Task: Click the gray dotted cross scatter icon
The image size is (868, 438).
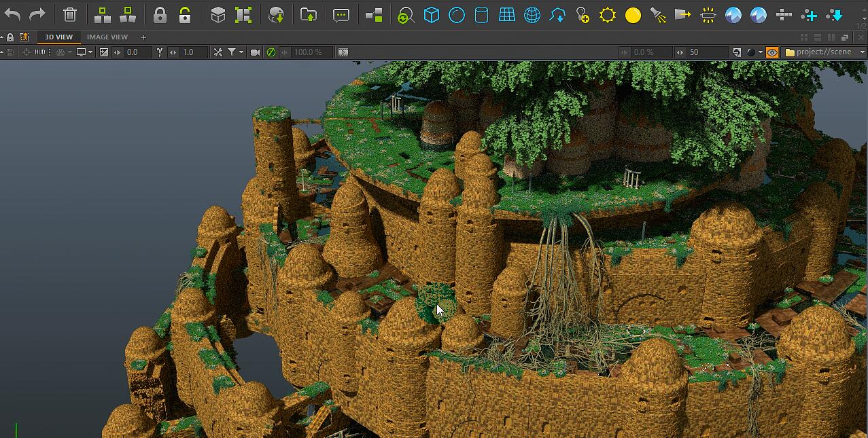Action: coord(784,14)
